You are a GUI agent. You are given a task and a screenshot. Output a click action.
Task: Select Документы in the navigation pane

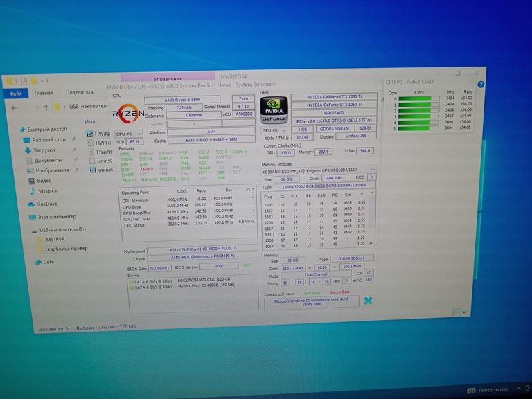pos(44,160)
